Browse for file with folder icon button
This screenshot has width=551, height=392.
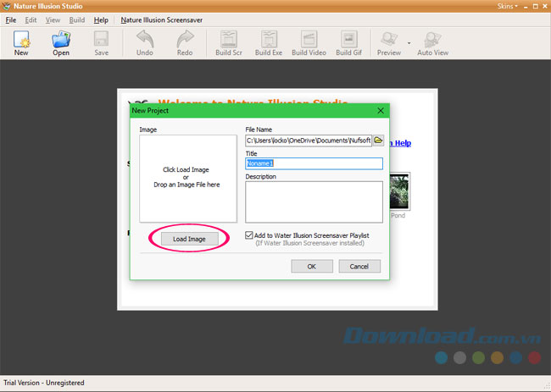378,141
